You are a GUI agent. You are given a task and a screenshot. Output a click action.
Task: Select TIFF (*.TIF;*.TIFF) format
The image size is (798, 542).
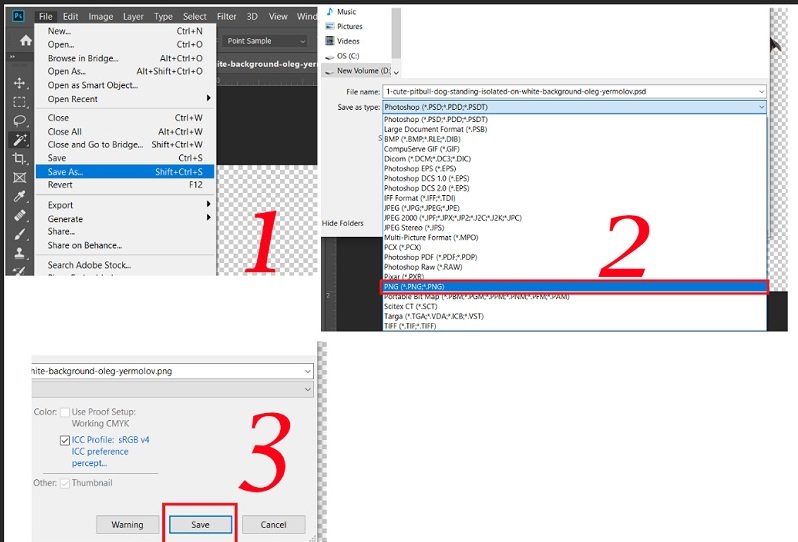point(574,326)
